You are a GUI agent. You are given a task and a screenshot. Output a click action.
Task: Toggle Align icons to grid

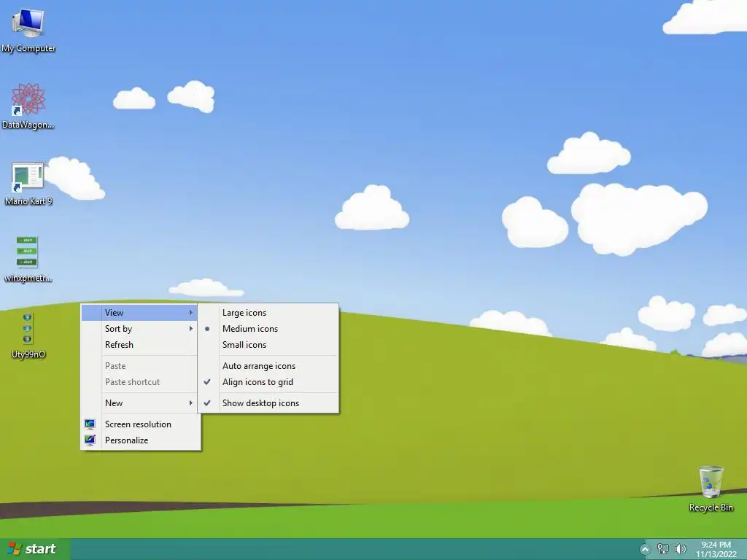pos(268,382)
